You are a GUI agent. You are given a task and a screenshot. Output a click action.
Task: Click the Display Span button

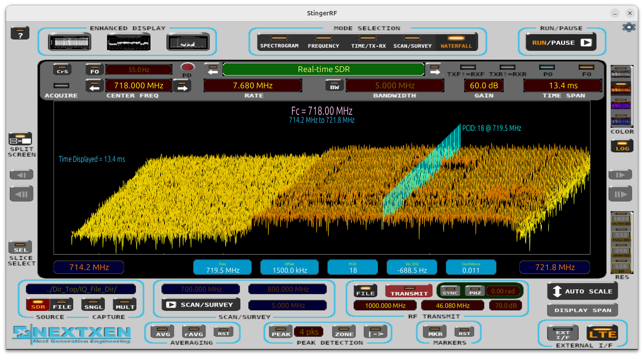pos(582,310)
